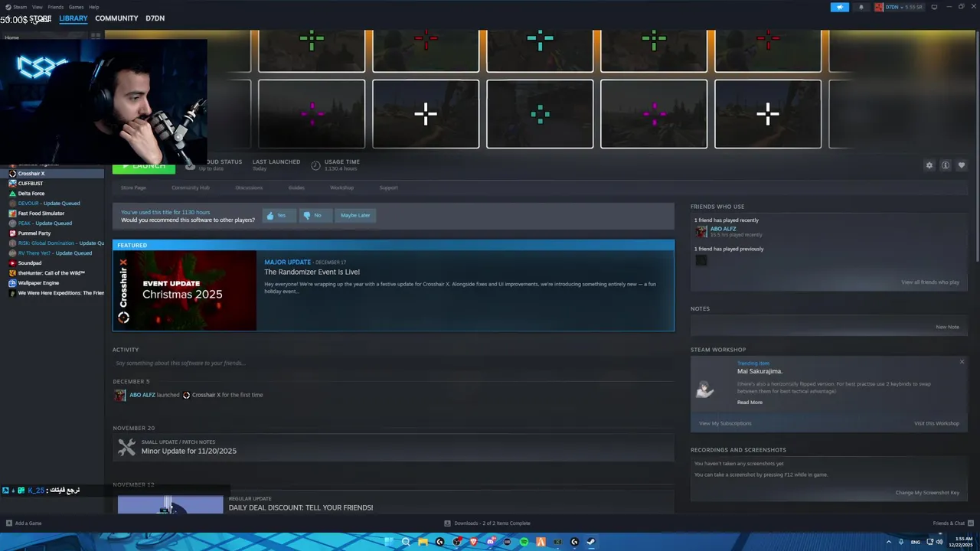Change My Screenshot Key link

point(927,493)
